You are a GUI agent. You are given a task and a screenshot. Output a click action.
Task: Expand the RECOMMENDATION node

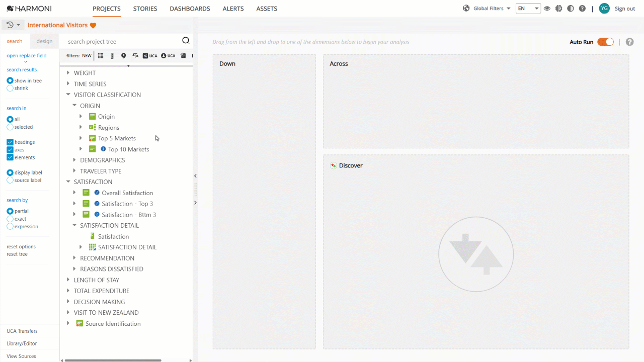(x=74, y=258)
